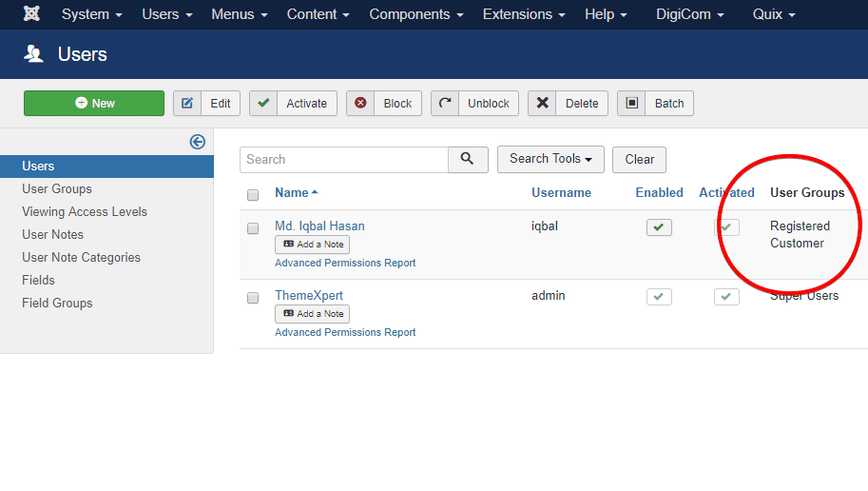
Task: Select the Md. Iqbal Hasan row checkbox
Action: pos(253,228)
